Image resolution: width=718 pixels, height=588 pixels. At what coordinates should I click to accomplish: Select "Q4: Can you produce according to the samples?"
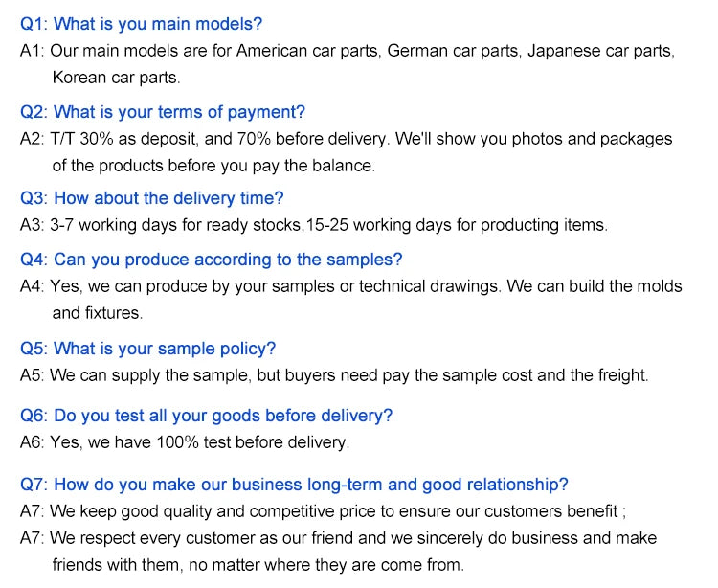click(x=211, y=260)
